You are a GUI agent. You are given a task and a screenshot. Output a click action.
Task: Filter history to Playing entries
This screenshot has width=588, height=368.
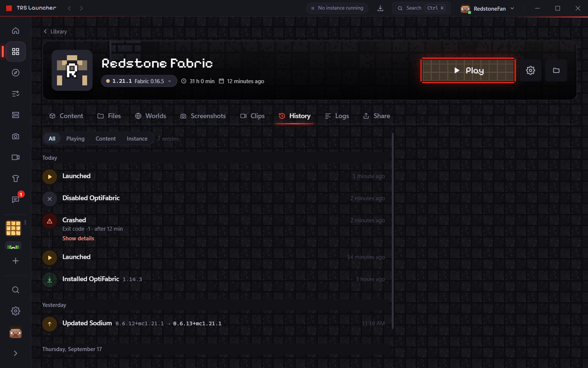[75, 138]
